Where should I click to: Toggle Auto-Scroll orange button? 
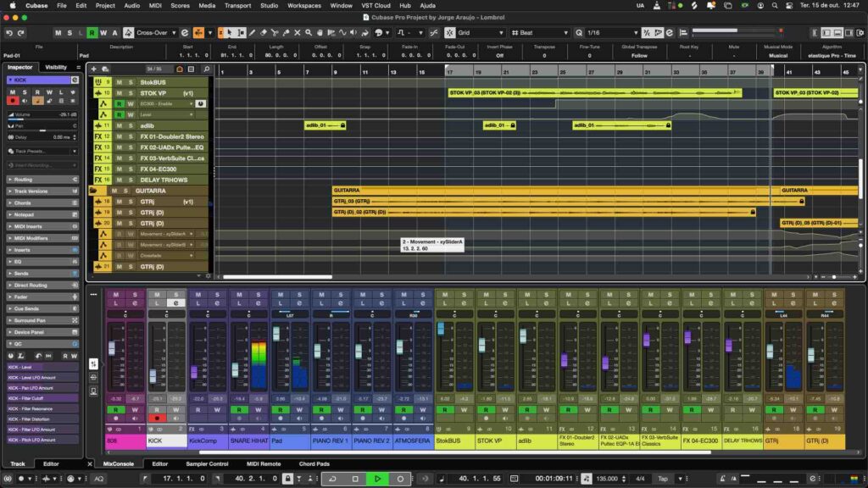click(198, 33)
